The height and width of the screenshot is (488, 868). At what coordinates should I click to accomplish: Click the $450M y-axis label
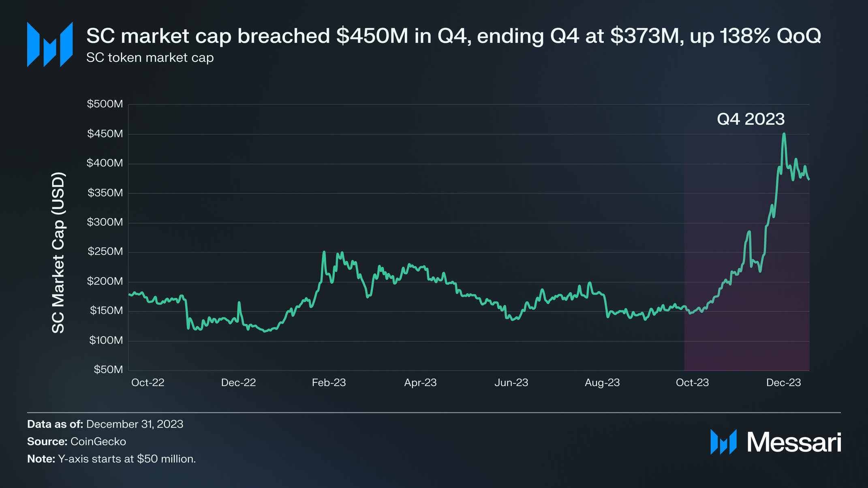click(105, 134)
